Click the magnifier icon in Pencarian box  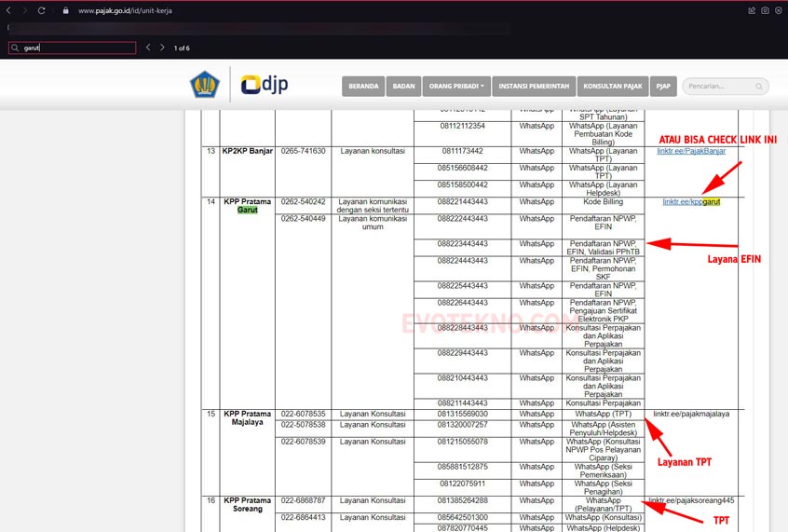(x=759, y=87)
